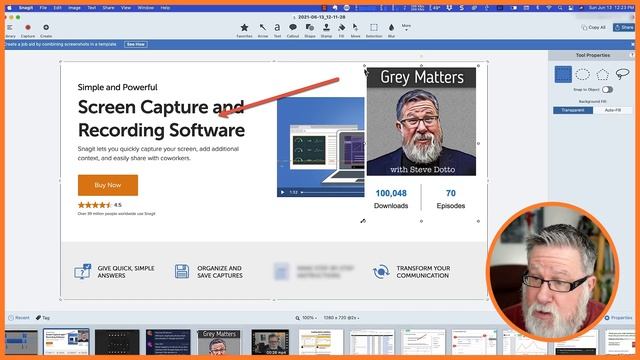
Task: Open the Edit menu
Action: [x=58, y=8]
